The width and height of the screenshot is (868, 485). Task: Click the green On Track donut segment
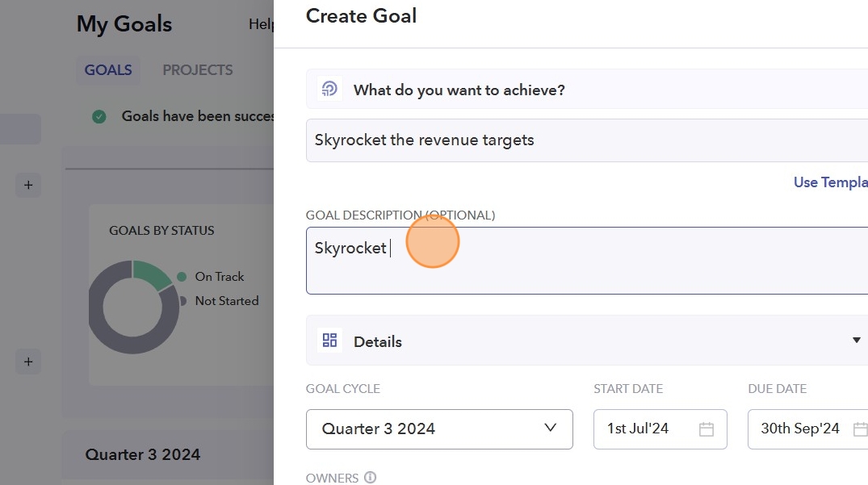[x=149, y=273]
